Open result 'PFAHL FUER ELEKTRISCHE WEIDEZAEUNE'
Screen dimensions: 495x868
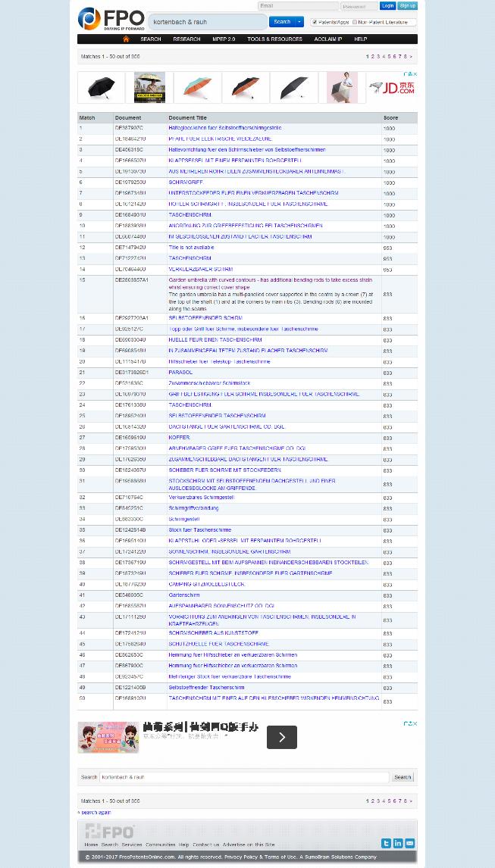(x=220, y=139)
